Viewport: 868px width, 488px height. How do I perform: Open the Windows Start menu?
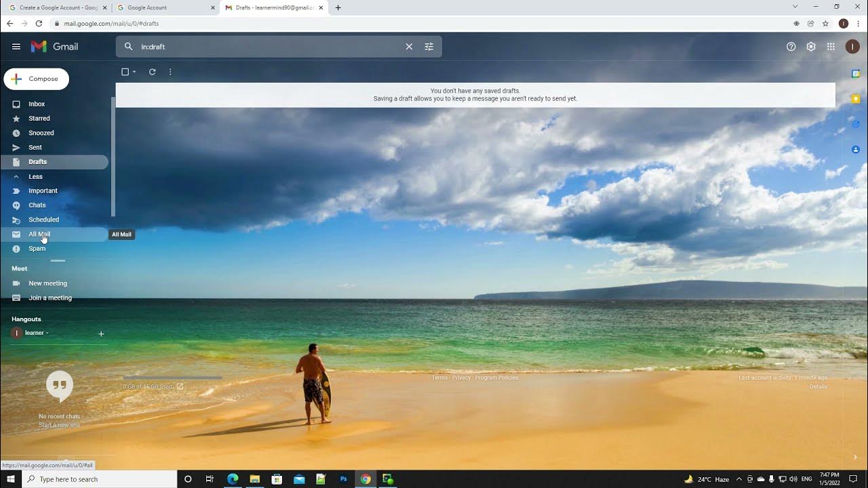[x=11, y=479]
